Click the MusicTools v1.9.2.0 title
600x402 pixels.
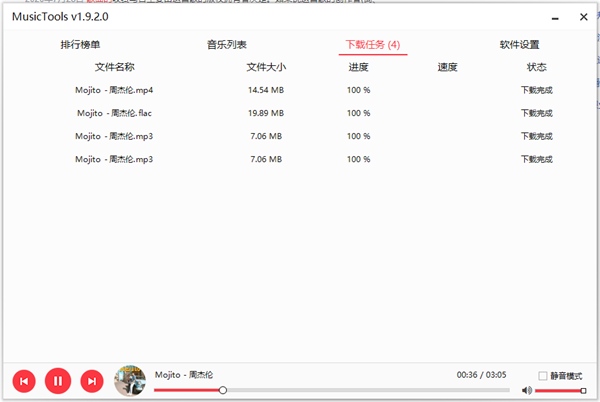60,17
